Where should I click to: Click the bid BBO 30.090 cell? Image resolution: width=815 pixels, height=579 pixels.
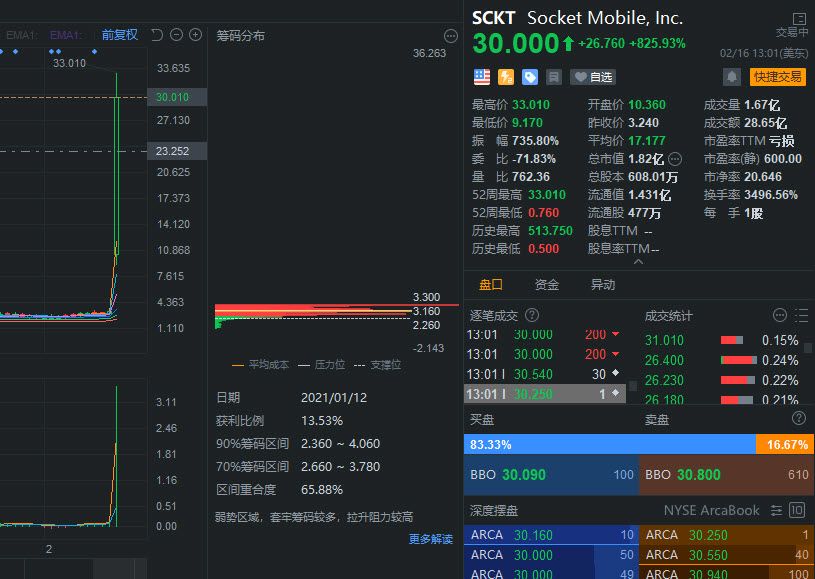[x=551, y=475]
